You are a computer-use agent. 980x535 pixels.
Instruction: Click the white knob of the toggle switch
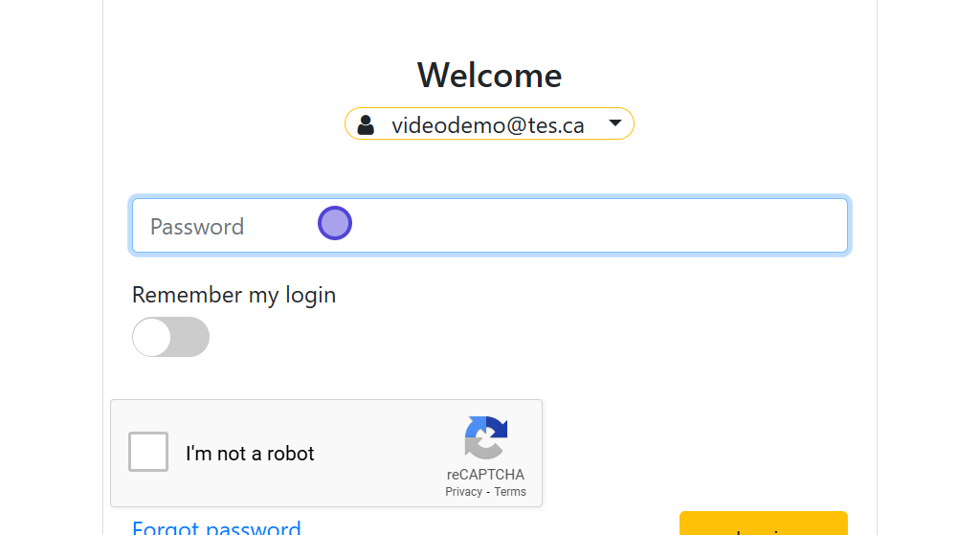(152, 337)
